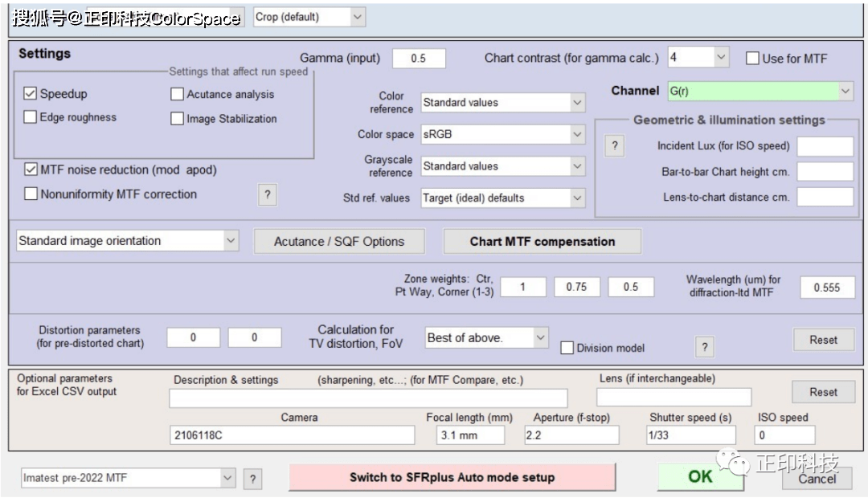Screen dimensions: 868x502
Task: Open the Chart contrast dropdown
Action: (698, 58)
